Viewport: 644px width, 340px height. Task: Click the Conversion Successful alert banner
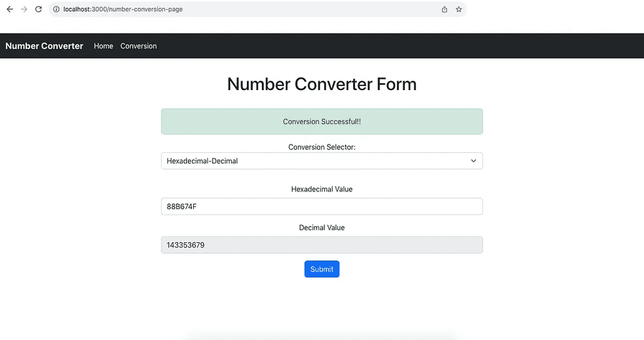(321, 122)
